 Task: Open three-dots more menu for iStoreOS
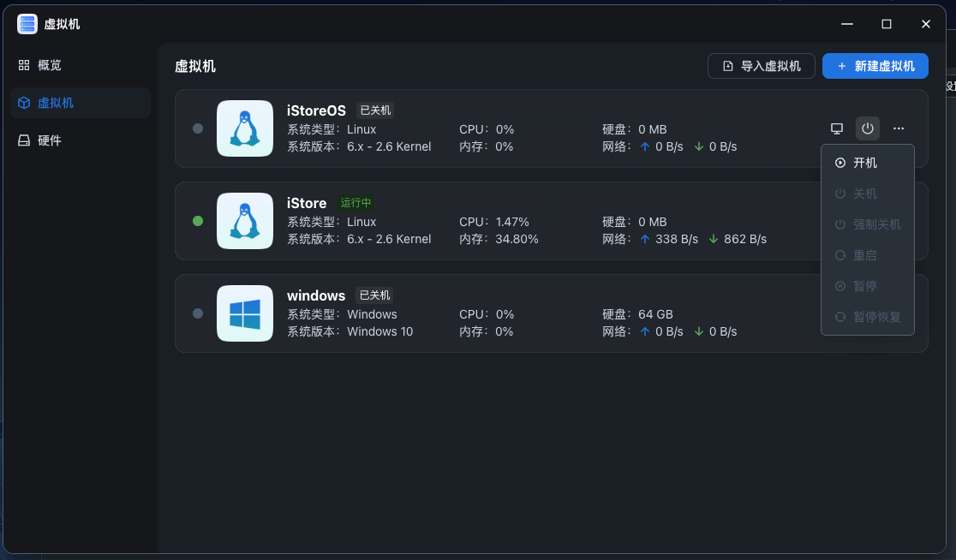pyautogui.click(x=898, y=128)
